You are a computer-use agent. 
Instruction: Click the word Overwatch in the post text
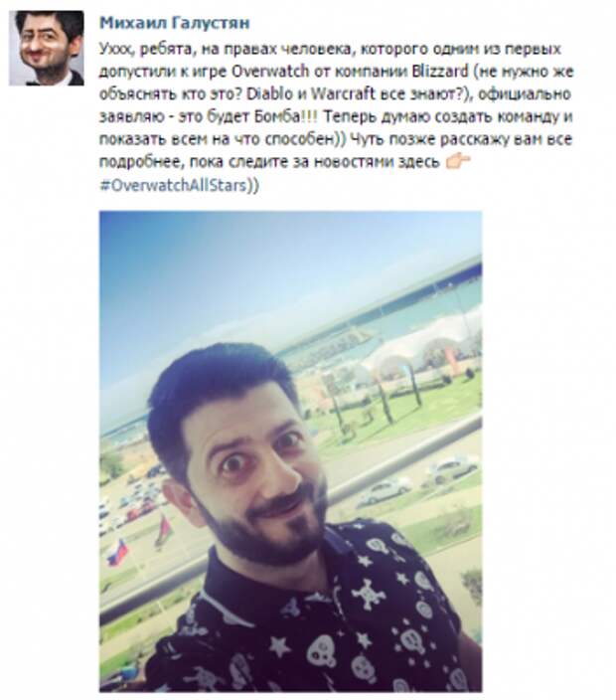point(270,71)
